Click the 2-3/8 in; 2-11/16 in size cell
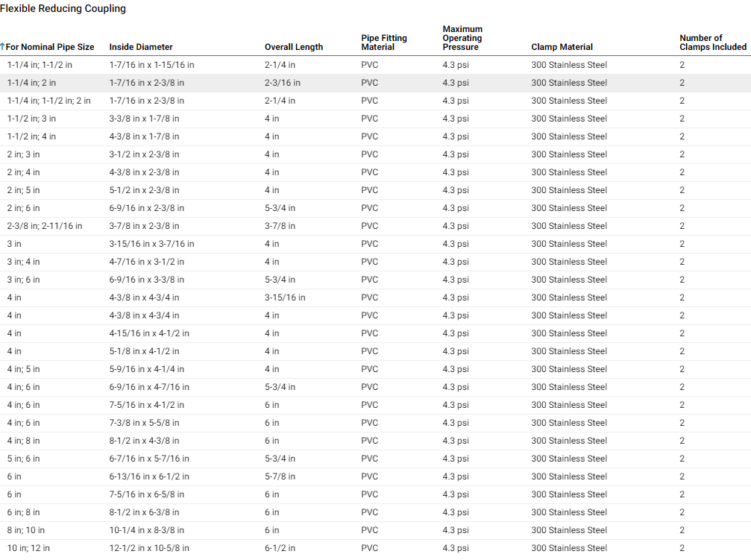 [45, 226]
